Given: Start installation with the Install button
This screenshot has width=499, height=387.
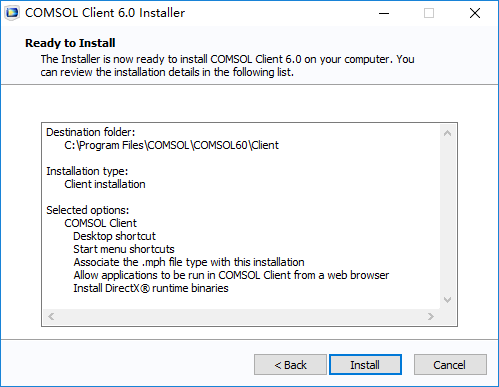Looking at the screenshot, I should [365, 365].
